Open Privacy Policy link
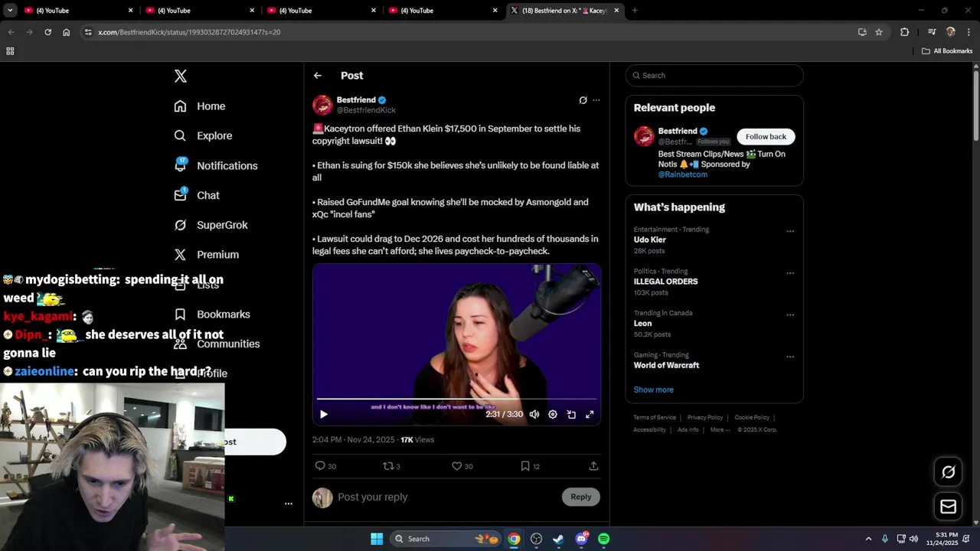 (x=705, y=418)
